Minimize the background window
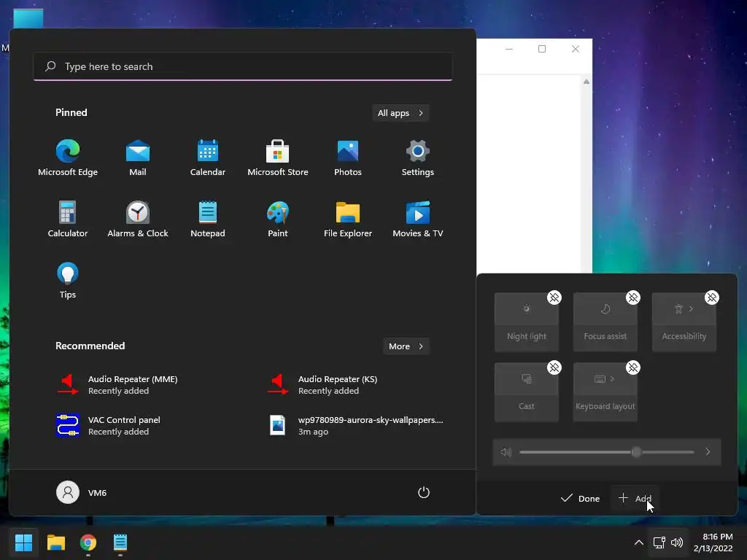This screenshot has height=560, width=747. (508, 49)
